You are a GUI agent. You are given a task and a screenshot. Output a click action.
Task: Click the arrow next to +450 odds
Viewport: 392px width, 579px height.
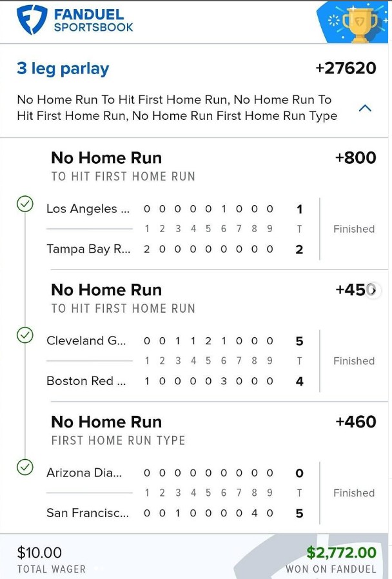pyautogui.click(x=373, y=290)
